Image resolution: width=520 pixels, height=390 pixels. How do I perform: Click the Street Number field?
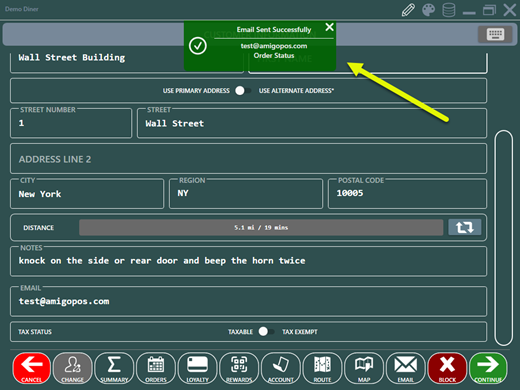click(x=71, y=123)
